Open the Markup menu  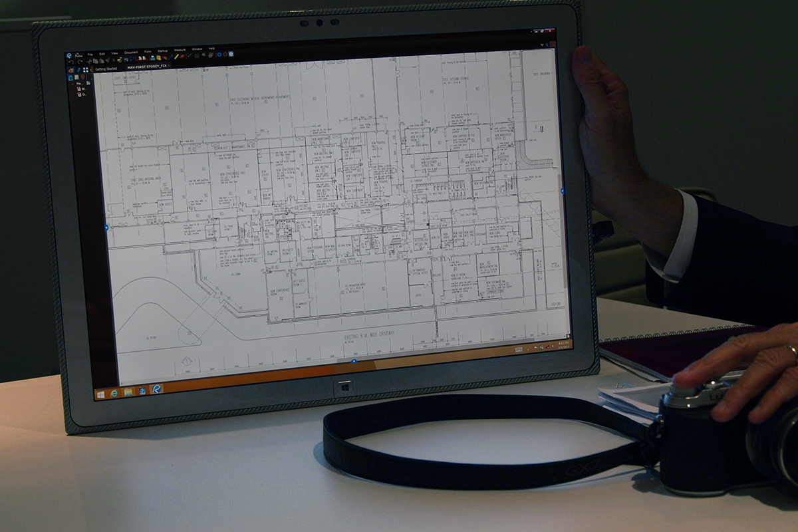click(162, 51)
